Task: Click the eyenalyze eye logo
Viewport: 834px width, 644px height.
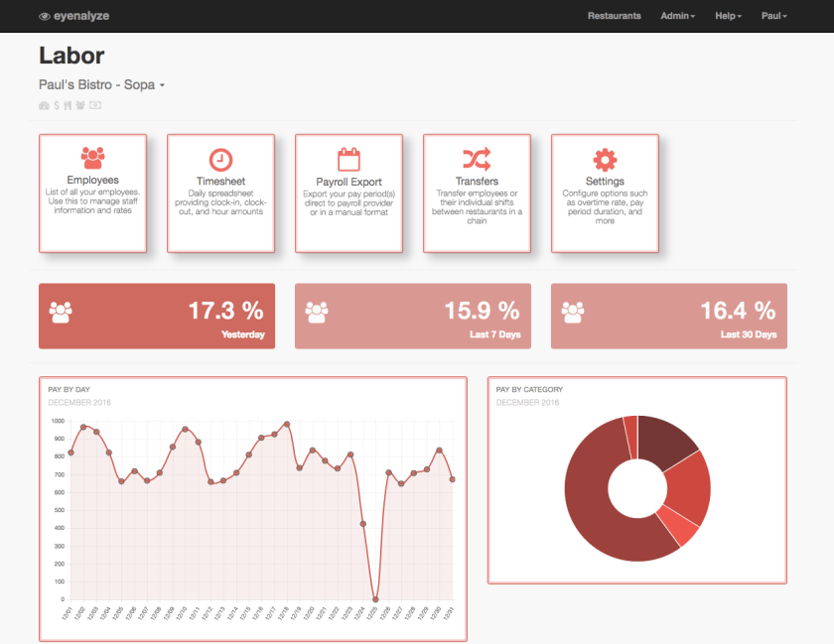Action: tap(43, 15)
